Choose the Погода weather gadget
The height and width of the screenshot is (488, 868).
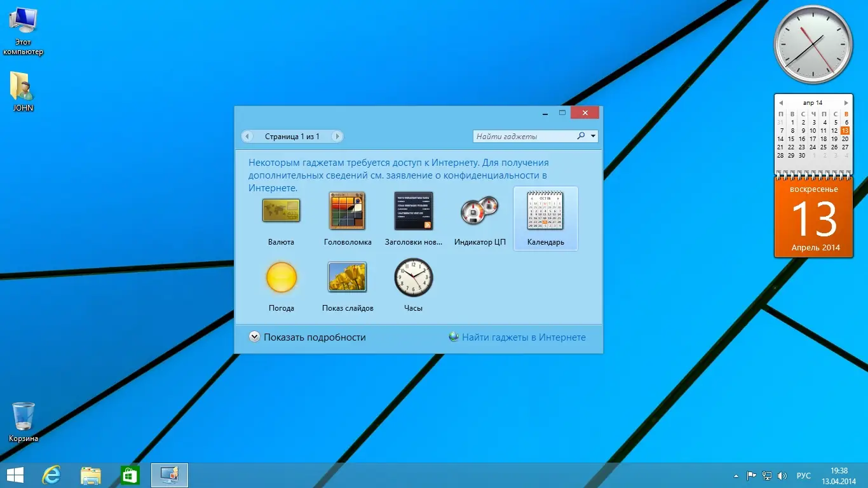coord(281,278)
